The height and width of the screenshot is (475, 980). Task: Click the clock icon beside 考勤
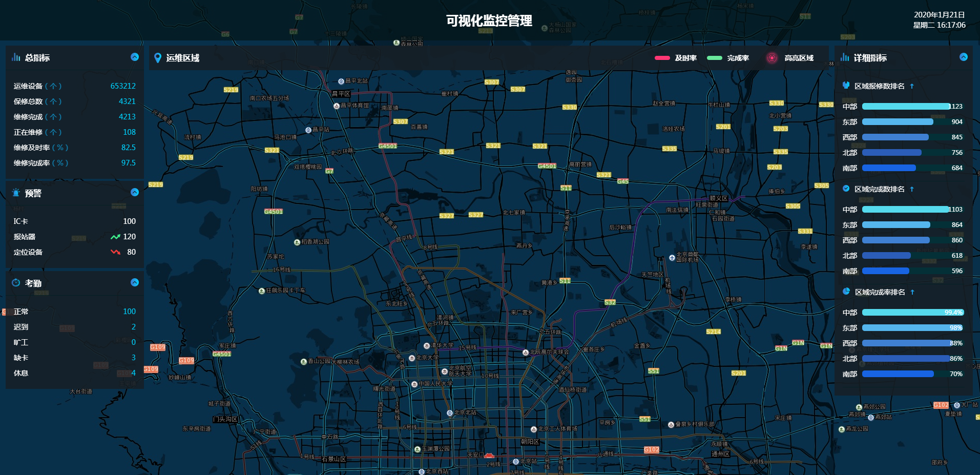[x=16, y=283]
